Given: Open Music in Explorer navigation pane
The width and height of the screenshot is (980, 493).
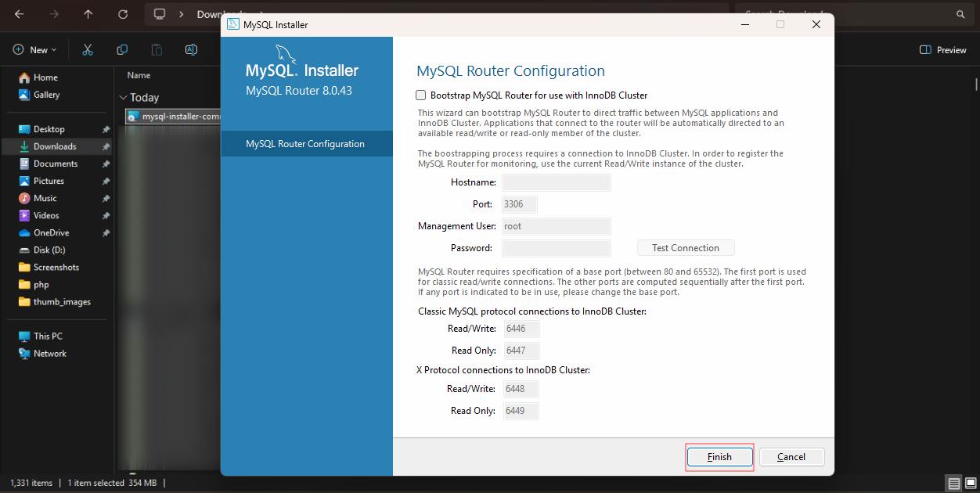Looking at the screenshot, I should coord(45,198).
